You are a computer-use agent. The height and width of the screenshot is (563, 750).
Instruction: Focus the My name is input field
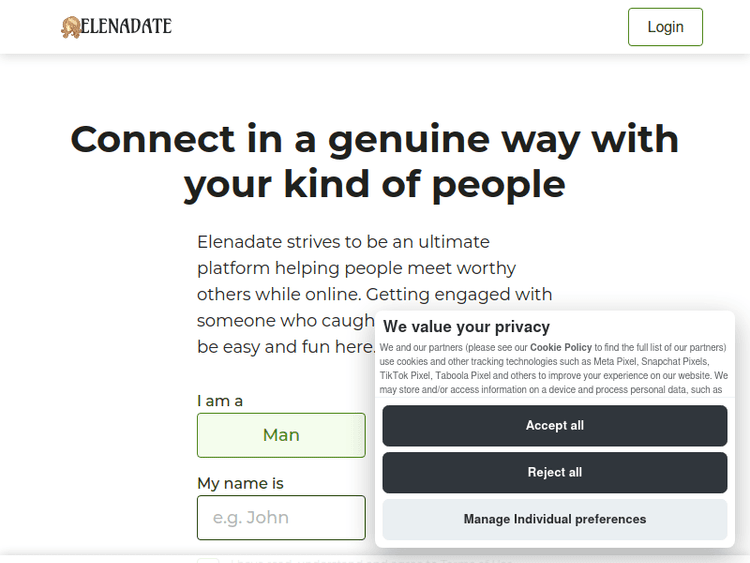[281, 517]
